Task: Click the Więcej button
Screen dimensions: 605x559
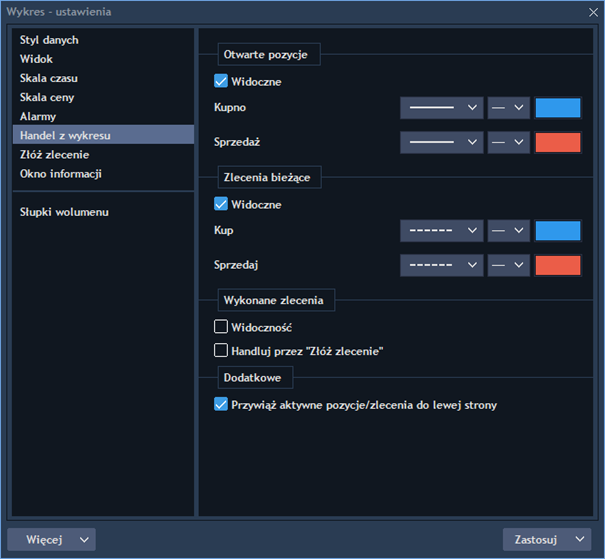Action: pos(44,539)
